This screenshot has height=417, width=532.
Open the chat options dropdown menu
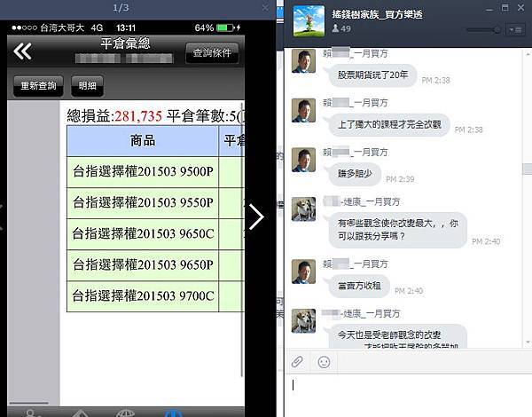[515, 30]
